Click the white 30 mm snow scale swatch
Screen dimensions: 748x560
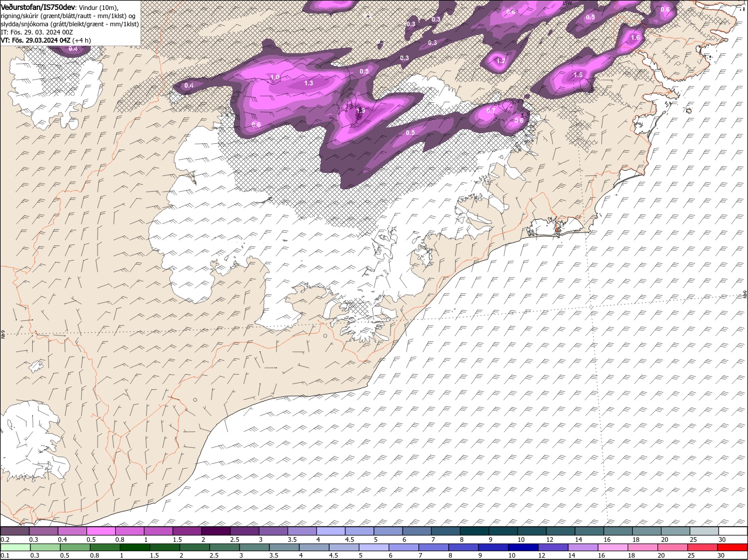pyautogui.click(x=733, y=531)
